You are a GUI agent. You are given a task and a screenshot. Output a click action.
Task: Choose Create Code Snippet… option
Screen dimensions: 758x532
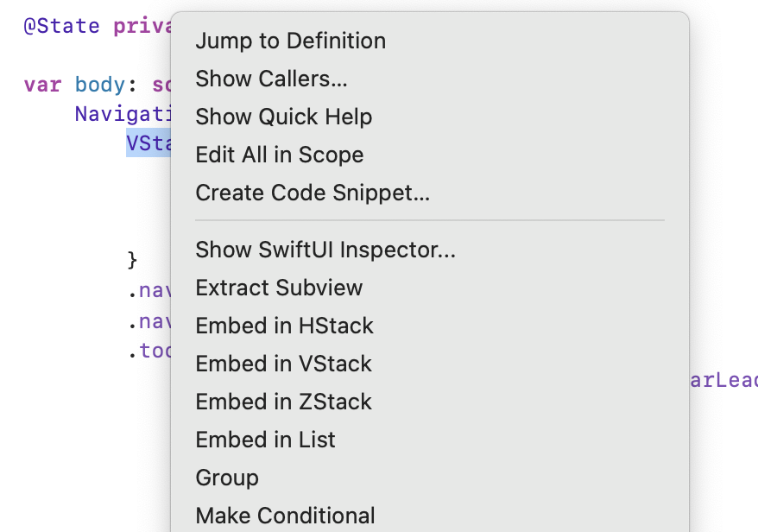[430, 193]
